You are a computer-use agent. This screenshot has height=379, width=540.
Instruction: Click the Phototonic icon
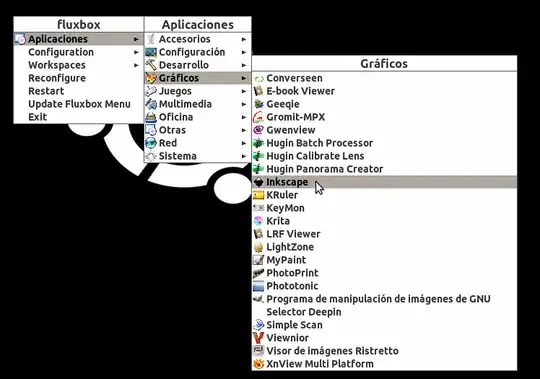click(x=258, y=286)
